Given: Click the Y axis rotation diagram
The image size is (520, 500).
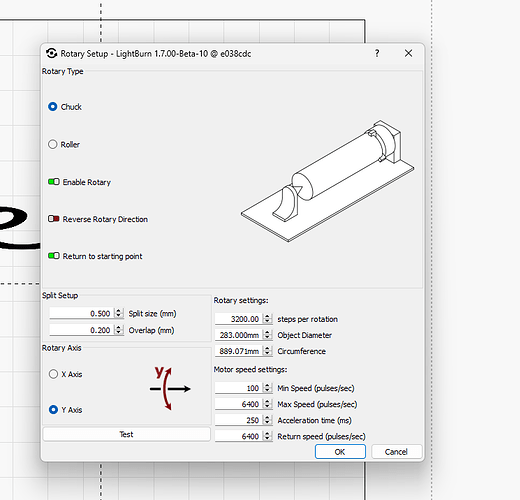Looking at the screenshot, I should (x=170, y=388).
